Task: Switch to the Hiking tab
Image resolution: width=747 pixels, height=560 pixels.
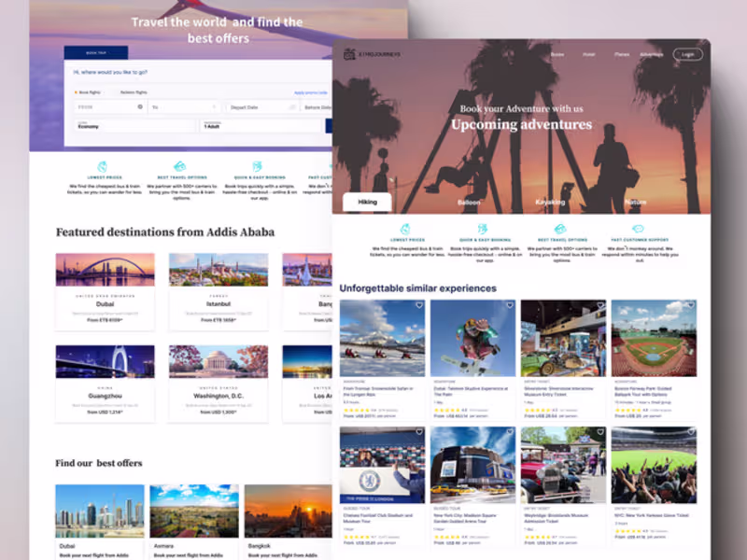Action: click(367, 202)
